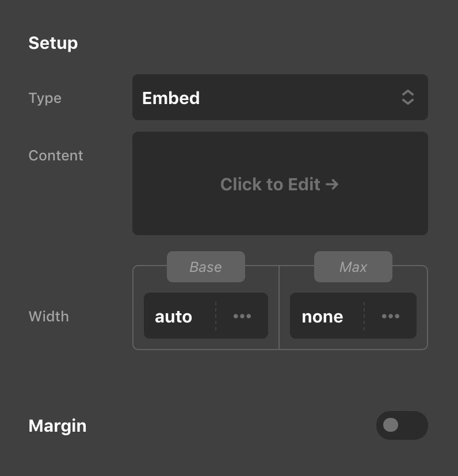Click the Click to Edit button for Content
458x476 pixels.
(x=280, y=183)
